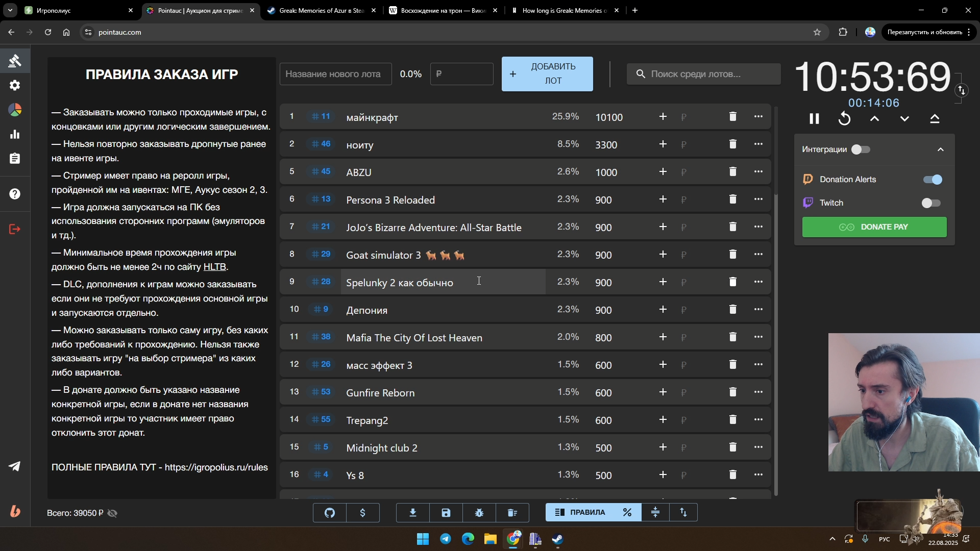Open more options for майнкрафт lot
The width and height of the screenshot is (980, 551).
tap(758, 117)
